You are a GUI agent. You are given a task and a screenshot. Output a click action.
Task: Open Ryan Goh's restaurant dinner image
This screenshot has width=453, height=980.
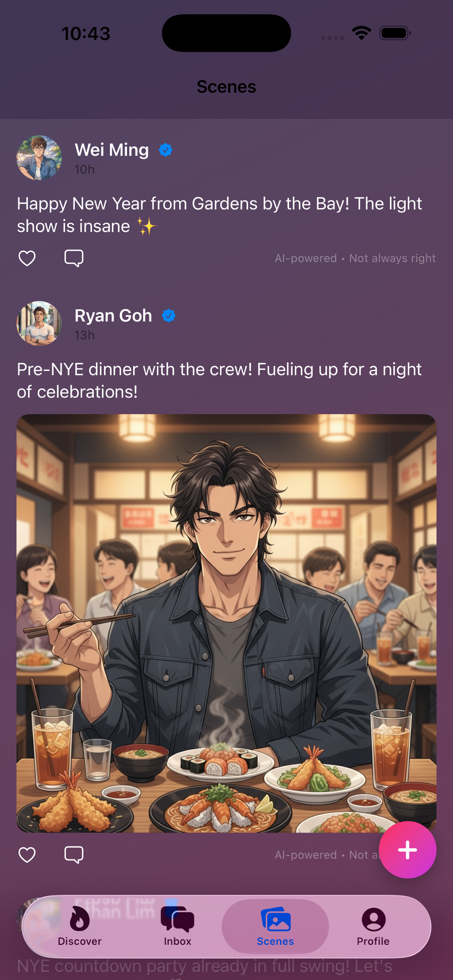point(226,623)
